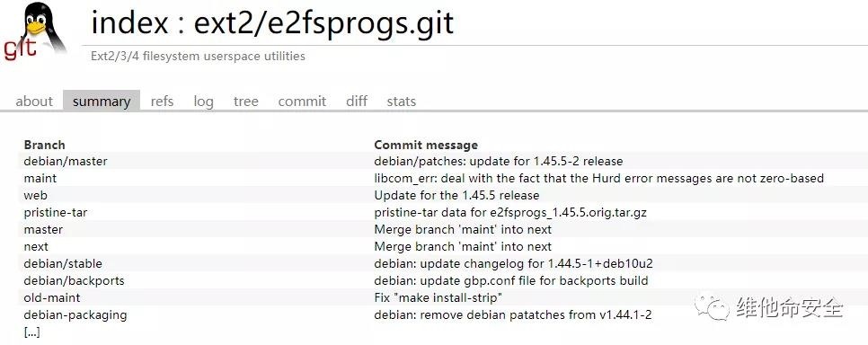Open the debian/master branch
The width and height of the screenshot is (868, 345).
(66, 161)
